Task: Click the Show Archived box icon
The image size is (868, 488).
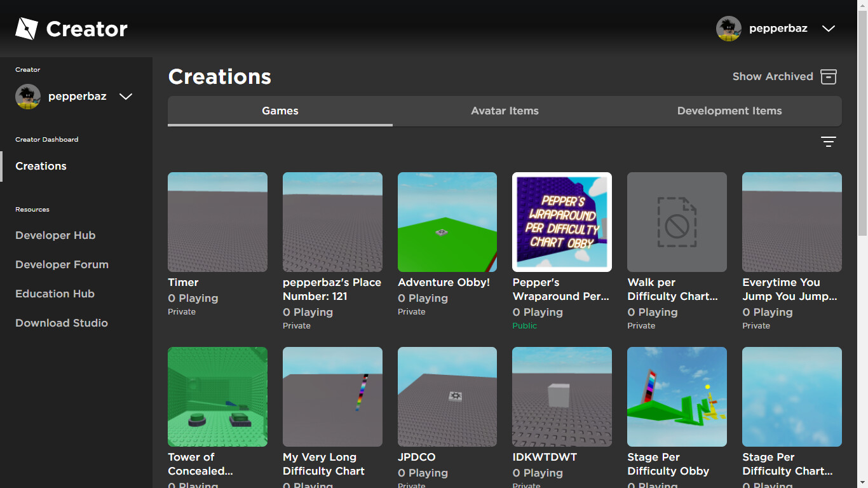Action: (x=829, y=76)
